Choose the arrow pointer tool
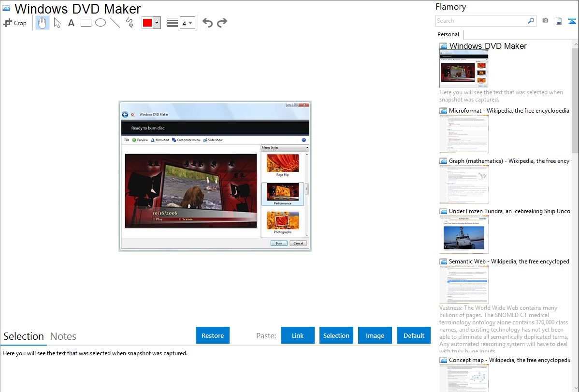 [x=57, y=23]
